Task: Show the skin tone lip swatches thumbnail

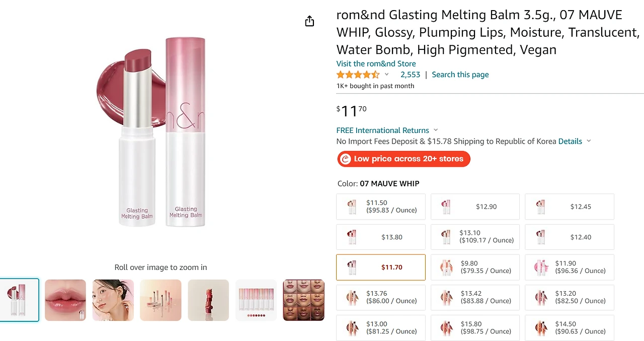Action: point(303,300)
